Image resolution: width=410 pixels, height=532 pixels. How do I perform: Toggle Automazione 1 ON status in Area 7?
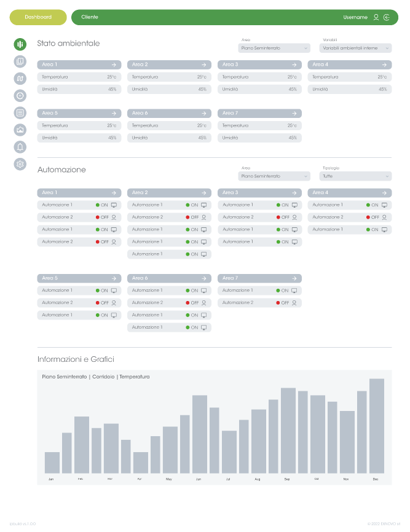click(282, 291)
